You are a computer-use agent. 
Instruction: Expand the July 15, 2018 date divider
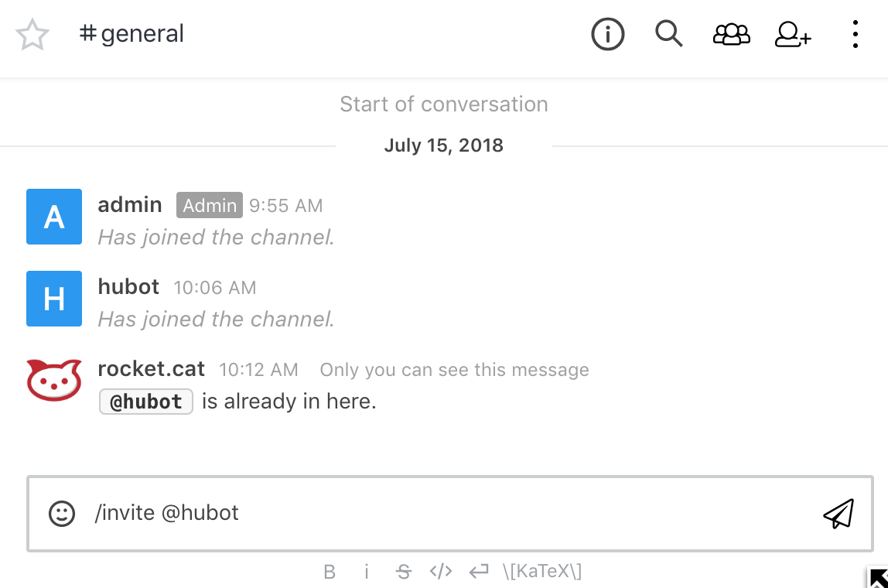coord(443,145)
